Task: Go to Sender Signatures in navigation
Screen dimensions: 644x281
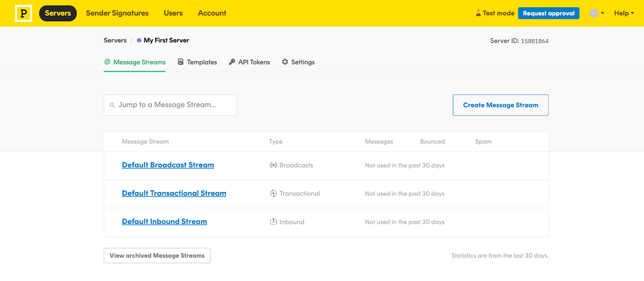Action: click(x=117, y=13)
